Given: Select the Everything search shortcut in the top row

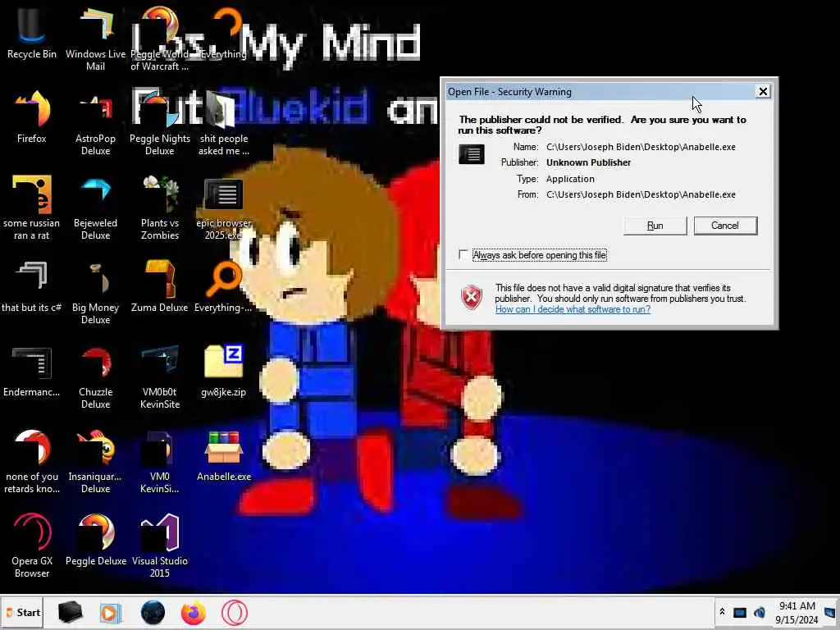Looking at the screenshot, I should point(224,32).
